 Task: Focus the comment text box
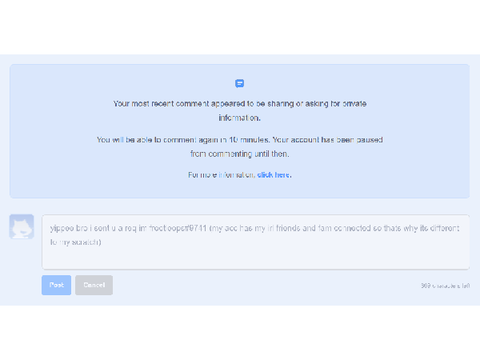click(x=256, y=242)
